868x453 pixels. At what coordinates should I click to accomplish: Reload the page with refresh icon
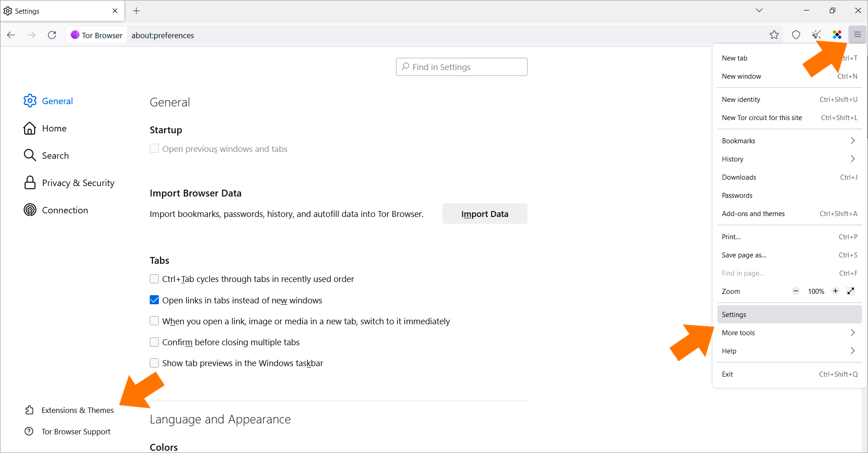pyautogui.click(x=52, y=35)
